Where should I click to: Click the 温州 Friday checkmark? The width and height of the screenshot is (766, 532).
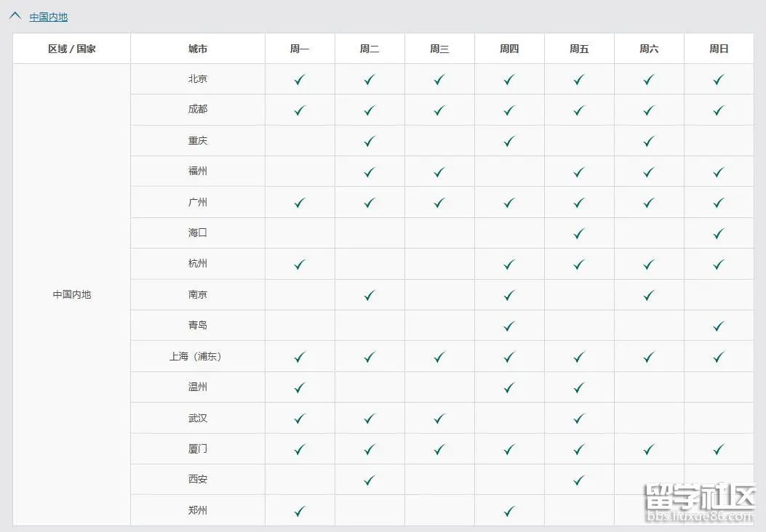tap(579, 387)
